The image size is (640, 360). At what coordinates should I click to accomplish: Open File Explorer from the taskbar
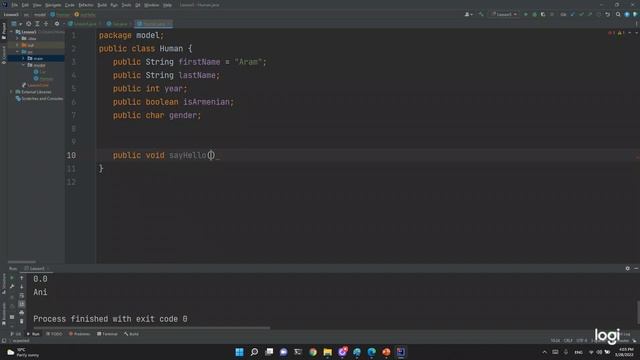coord(328,352)
